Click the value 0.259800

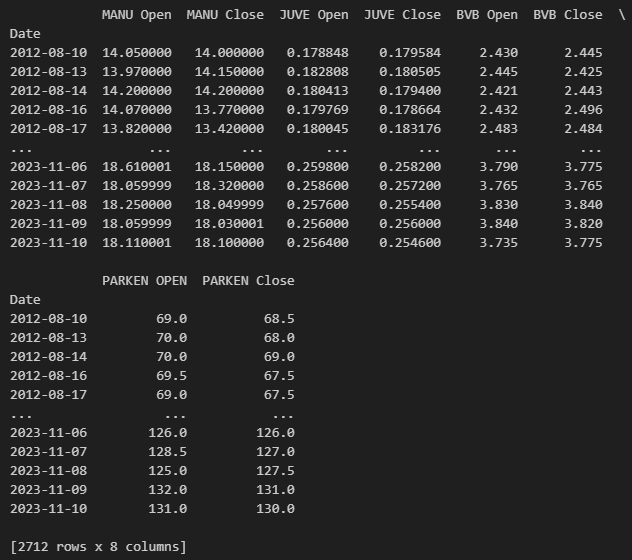(318, 167)
